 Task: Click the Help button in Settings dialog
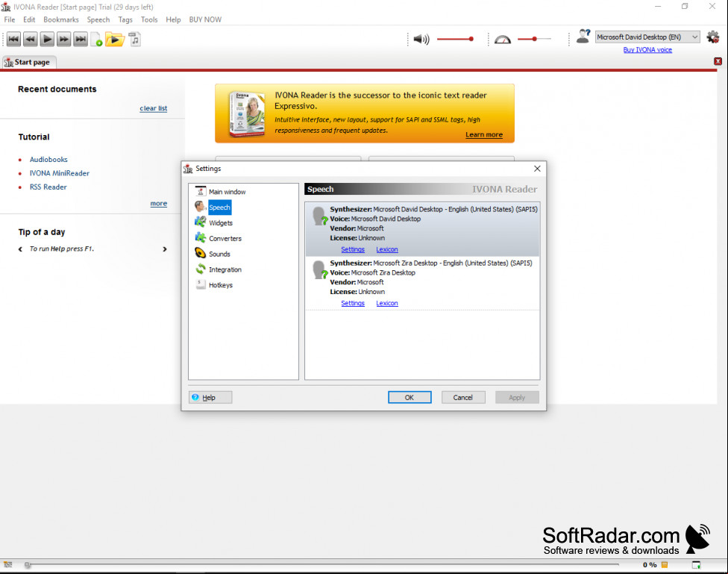[210, 397]
